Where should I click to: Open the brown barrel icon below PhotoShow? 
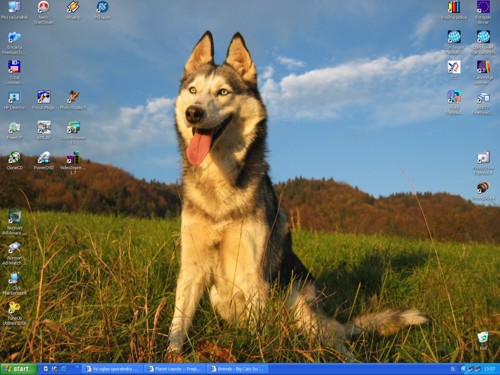point(483,187)
